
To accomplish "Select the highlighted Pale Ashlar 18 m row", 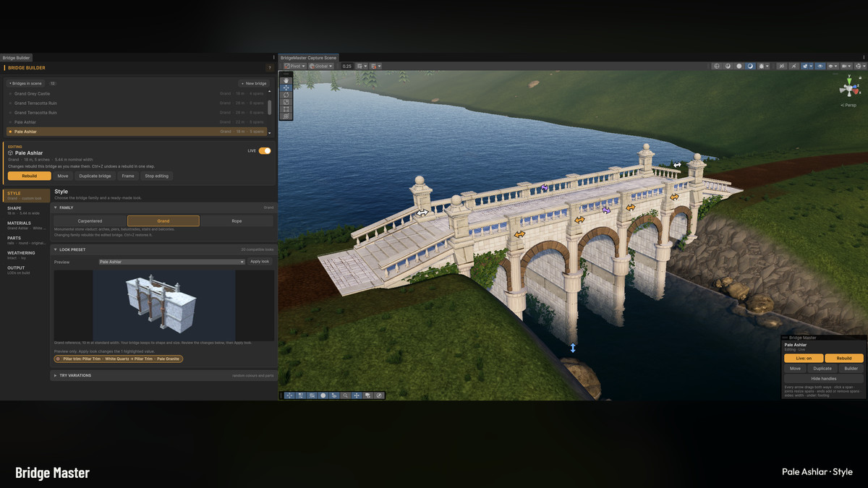I will (137, 132).
